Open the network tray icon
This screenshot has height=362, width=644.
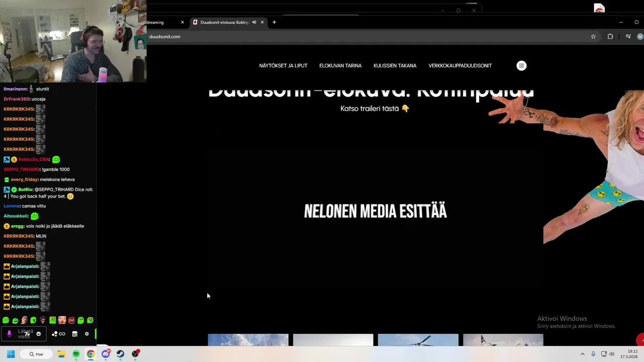click(604, 354)
